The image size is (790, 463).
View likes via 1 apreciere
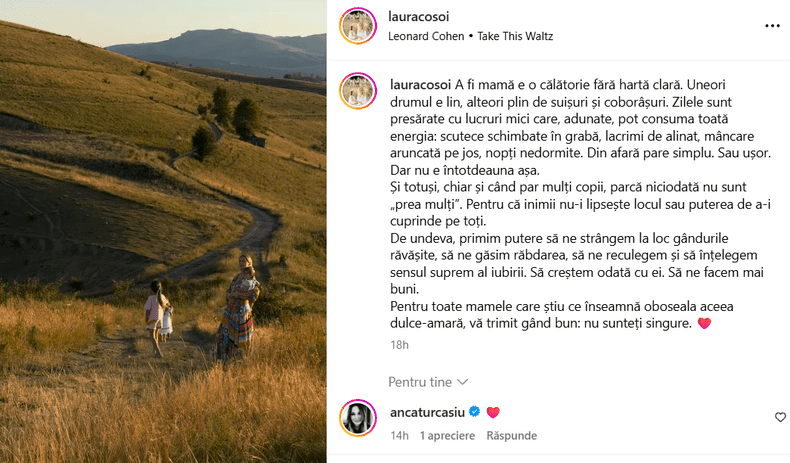click(447, 435)
